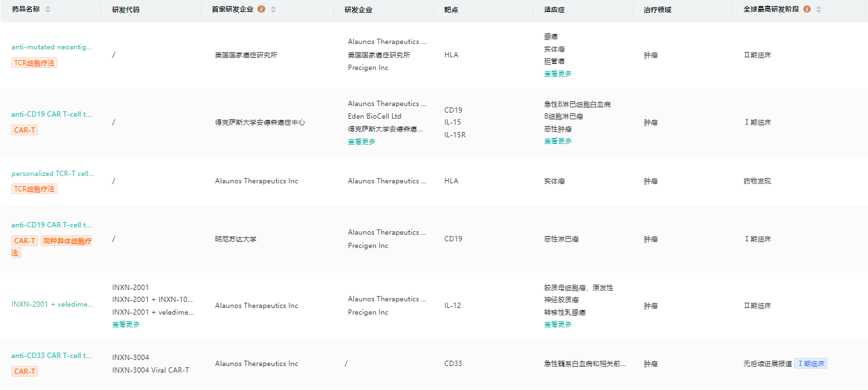The height and width of the screenshot is (390, 868).
Task: Click TCR细胞疗法 tag under anti-mutated neoantigen
Action: (x=34, y=63)
